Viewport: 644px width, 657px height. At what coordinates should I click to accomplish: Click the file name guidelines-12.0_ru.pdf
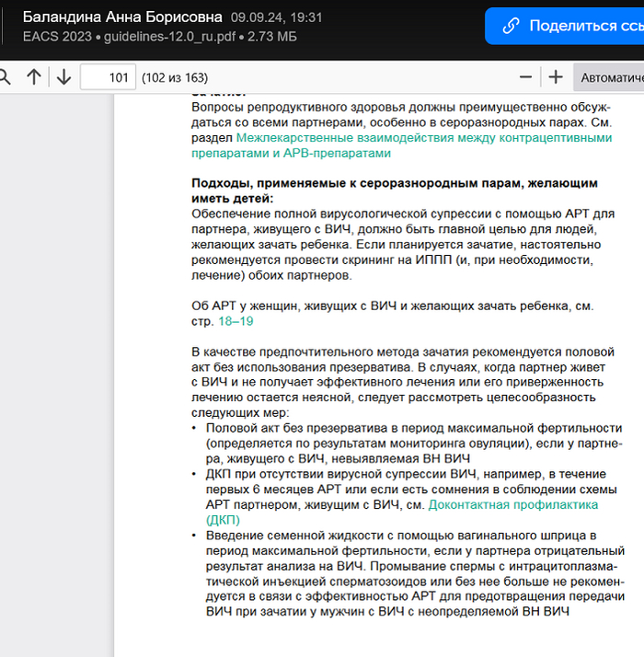pyautogui.click(x=169, y=37)
